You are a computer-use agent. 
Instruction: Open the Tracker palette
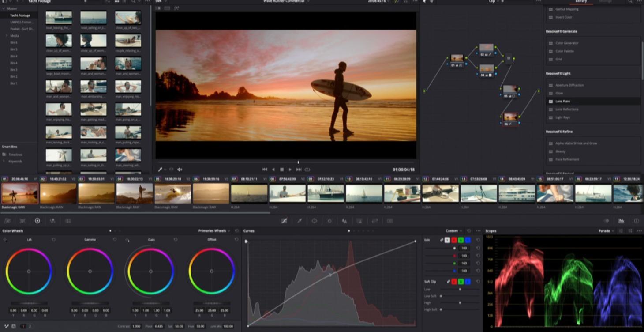[329, 221]
